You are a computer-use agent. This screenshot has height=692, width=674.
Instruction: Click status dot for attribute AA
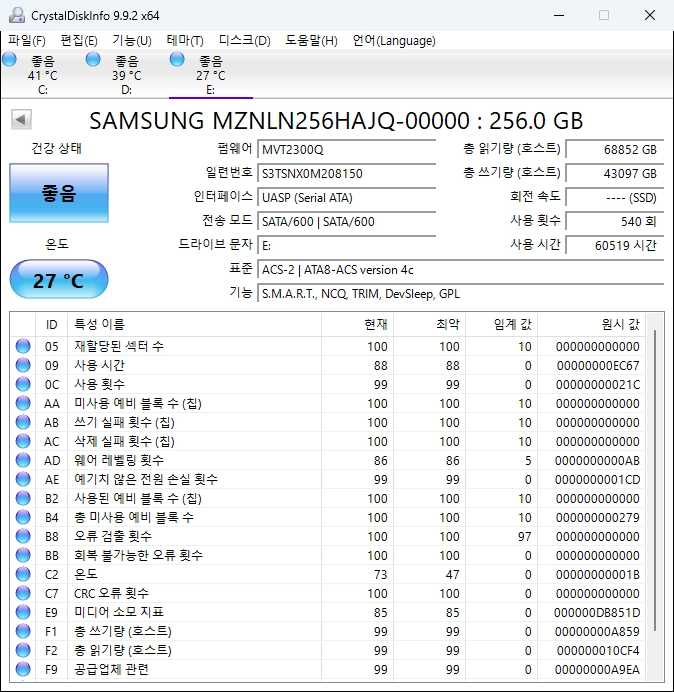point(23,403)
